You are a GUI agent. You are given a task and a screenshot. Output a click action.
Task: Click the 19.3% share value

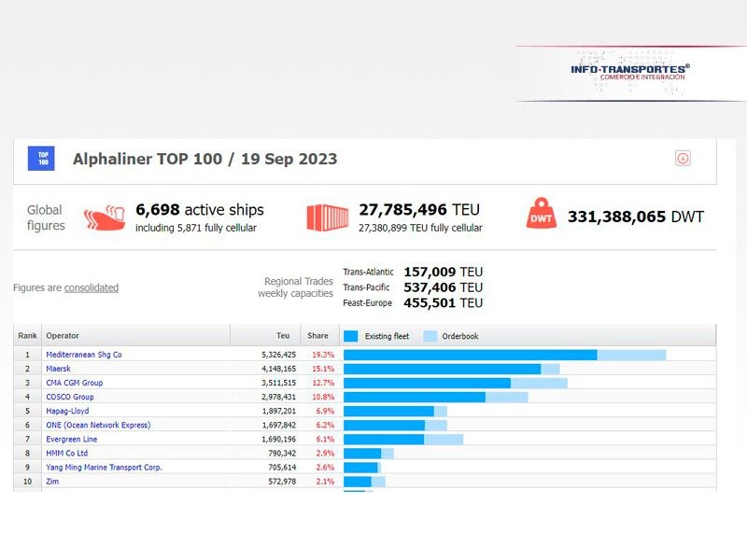coord(323,355)
